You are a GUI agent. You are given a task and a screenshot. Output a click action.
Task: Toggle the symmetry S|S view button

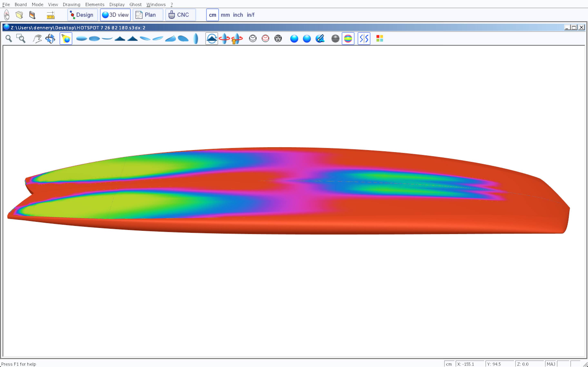[364, 39]
